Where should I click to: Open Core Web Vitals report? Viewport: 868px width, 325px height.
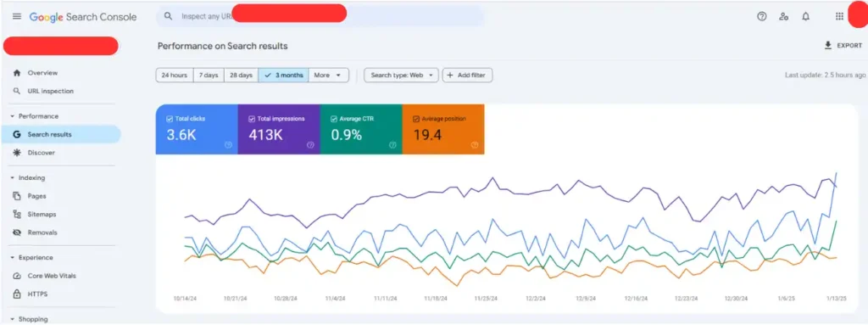click(52, 276)
